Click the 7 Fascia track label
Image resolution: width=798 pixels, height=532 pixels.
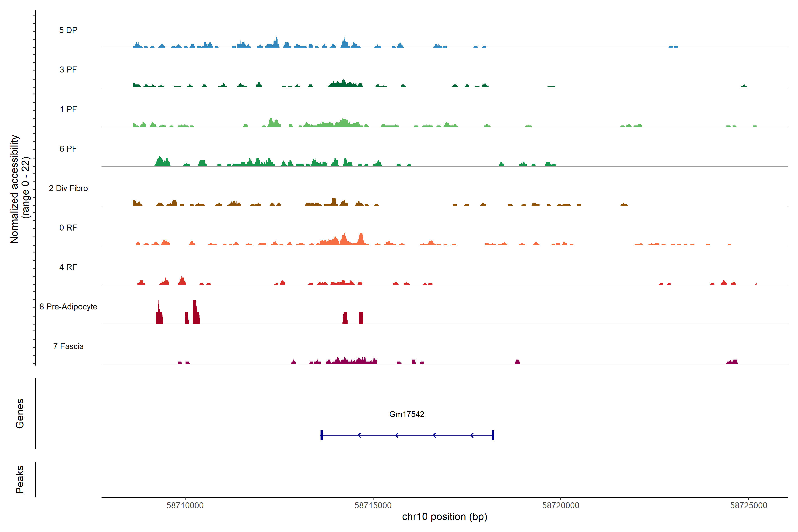[68, 346]
